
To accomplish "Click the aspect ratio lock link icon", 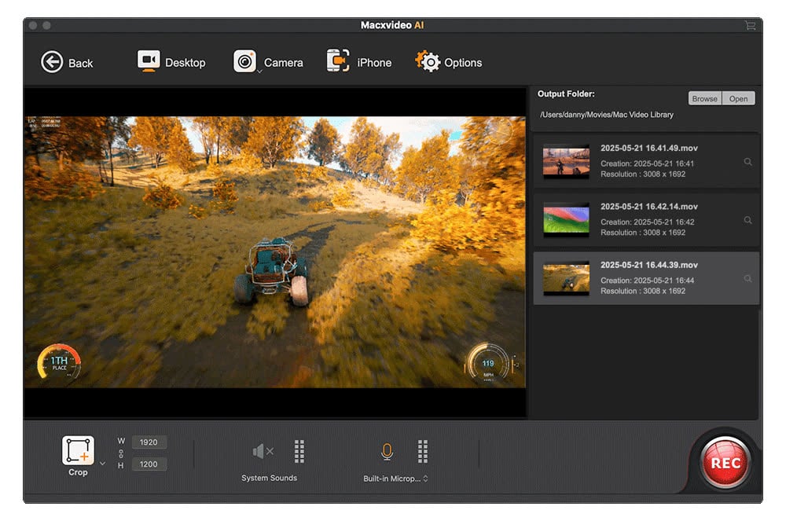I will (121, 453).
